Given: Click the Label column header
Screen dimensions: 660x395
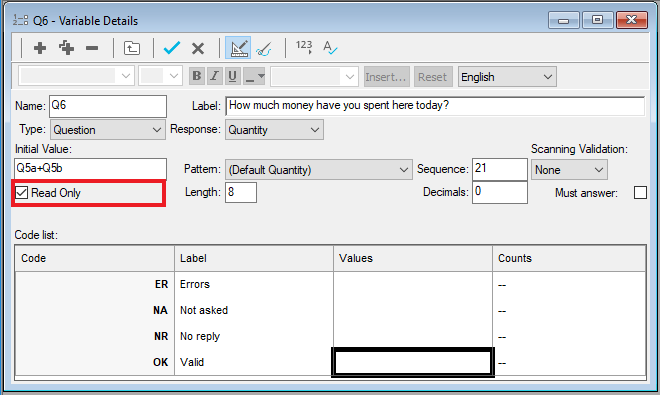Looking at the screenshot, I should 254,258.
